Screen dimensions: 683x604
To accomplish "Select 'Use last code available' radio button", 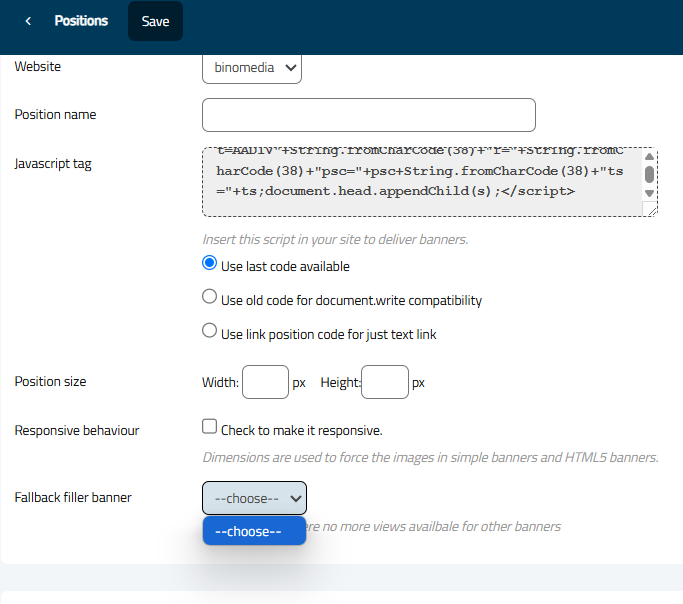I will tap(210, 263).
